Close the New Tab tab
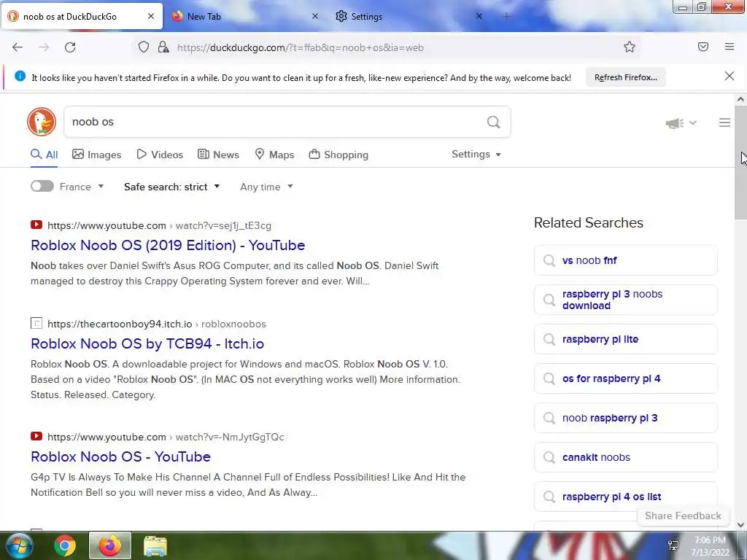 point(315,16)
